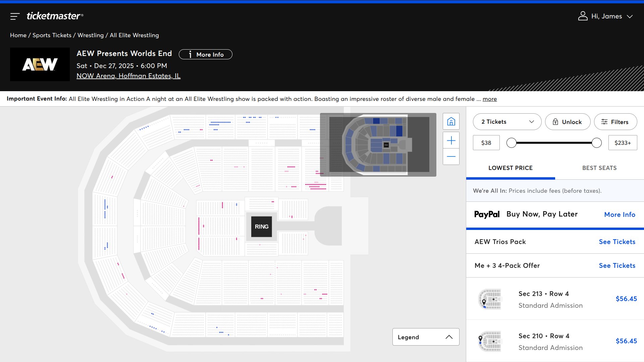Screen dimensions: 644x362
Task: Open the Filters panel
Action: (615, 122)
